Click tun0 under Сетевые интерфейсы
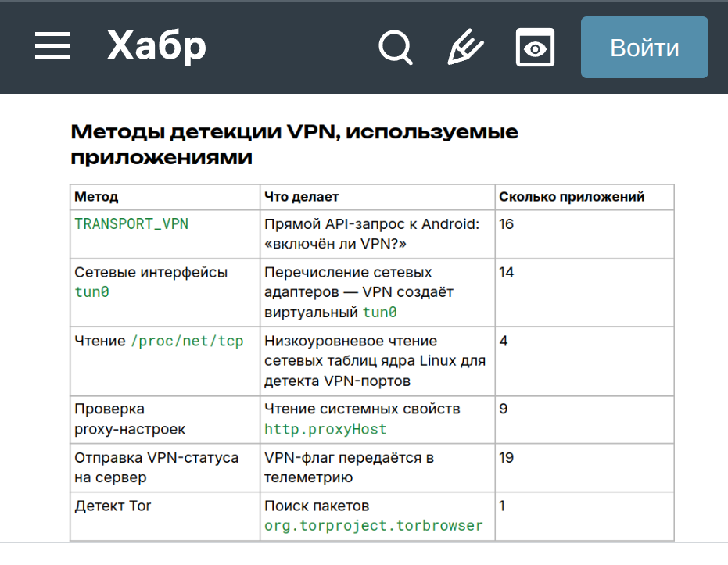 point(91,292)
